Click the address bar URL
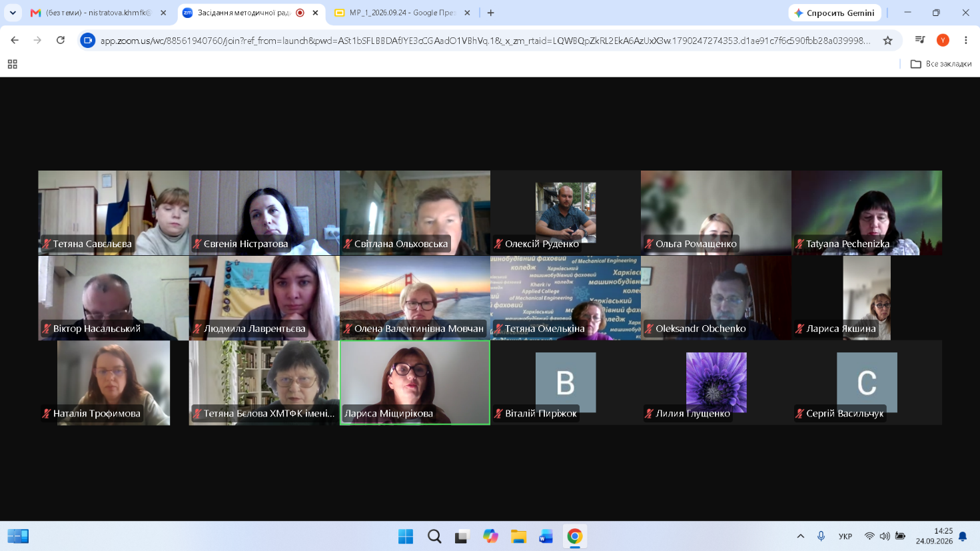This screenshot has height=551, width=980. coord(485,41)
